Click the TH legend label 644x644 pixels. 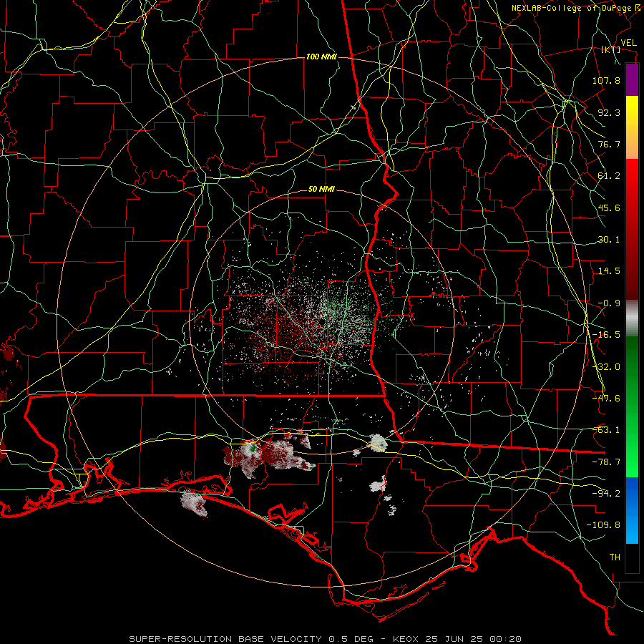coord(615,557)
